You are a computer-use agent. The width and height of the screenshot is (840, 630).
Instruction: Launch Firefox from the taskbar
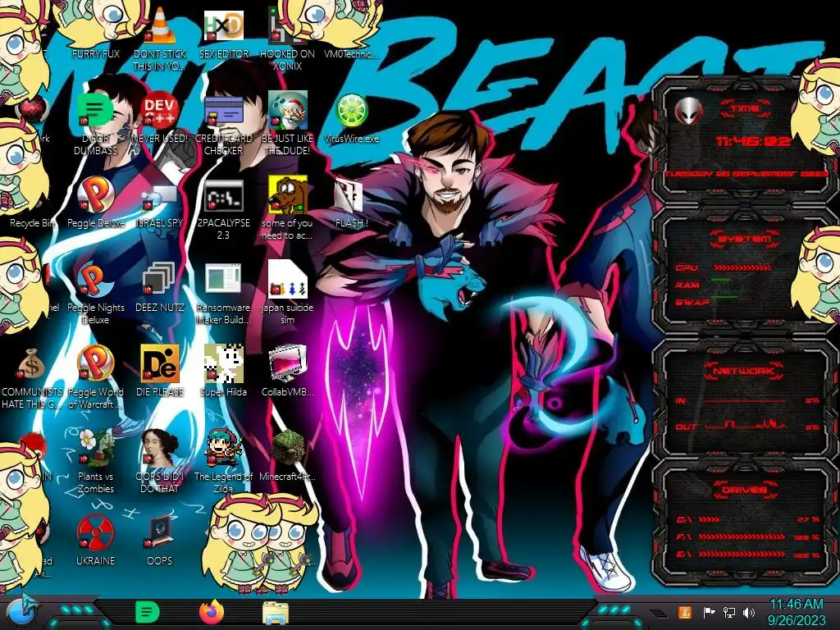(212, 612)
